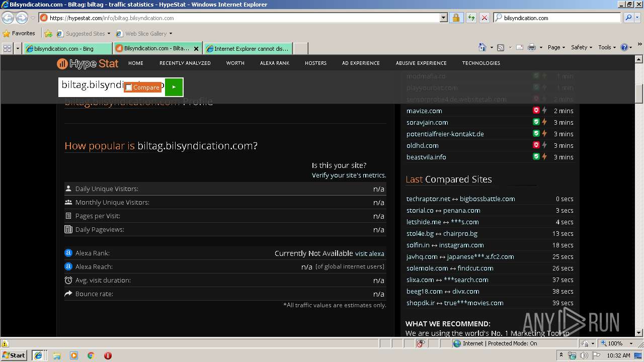
Task: Click the volume speaker in system tray
Action: 584,355
